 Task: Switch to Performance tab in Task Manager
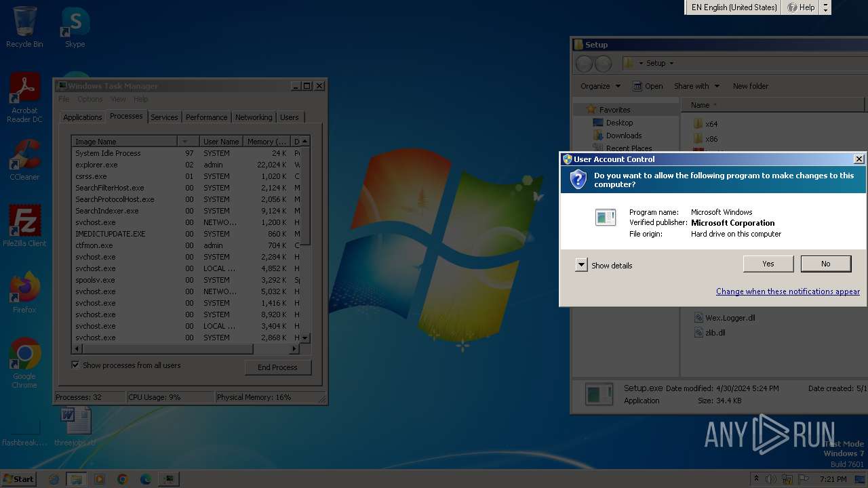(206, 117)
